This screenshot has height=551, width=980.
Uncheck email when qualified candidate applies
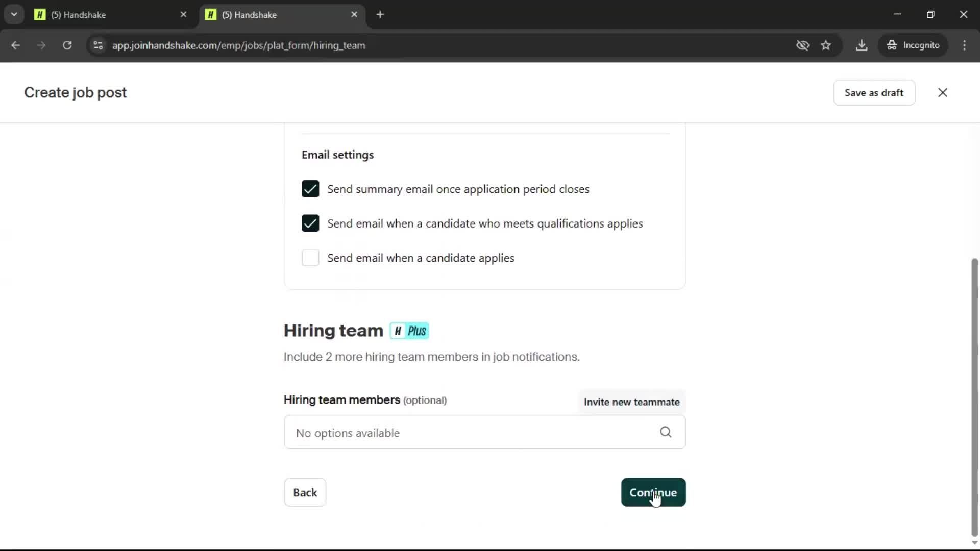point(310,223)
